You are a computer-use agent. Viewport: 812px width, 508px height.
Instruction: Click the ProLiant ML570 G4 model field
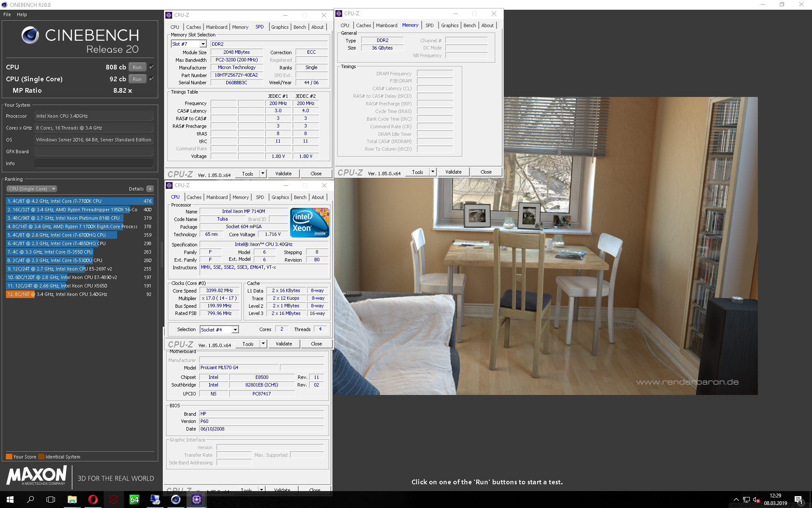pos(239,367)
